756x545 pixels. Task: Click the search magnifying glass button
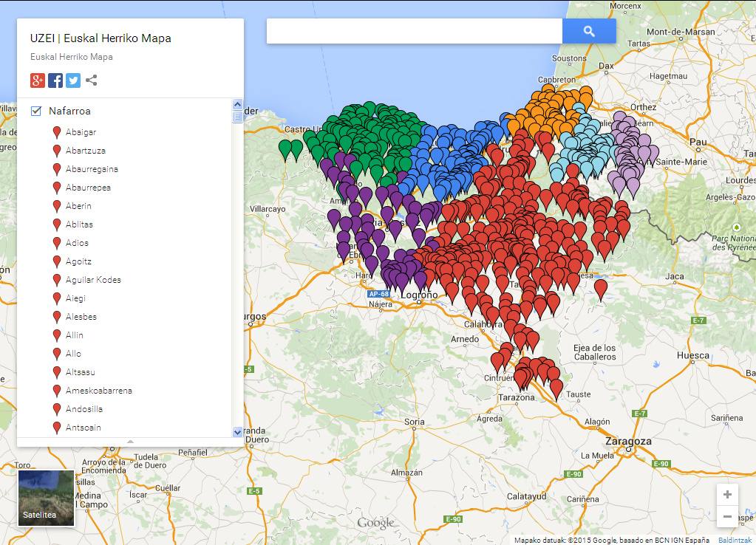pos(589,31)
